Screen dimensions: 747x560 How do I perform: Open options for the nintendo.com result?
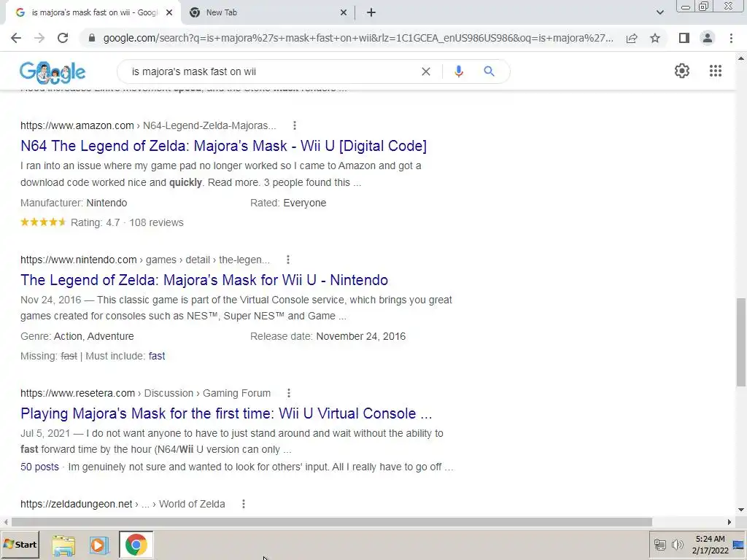(287, 260)
